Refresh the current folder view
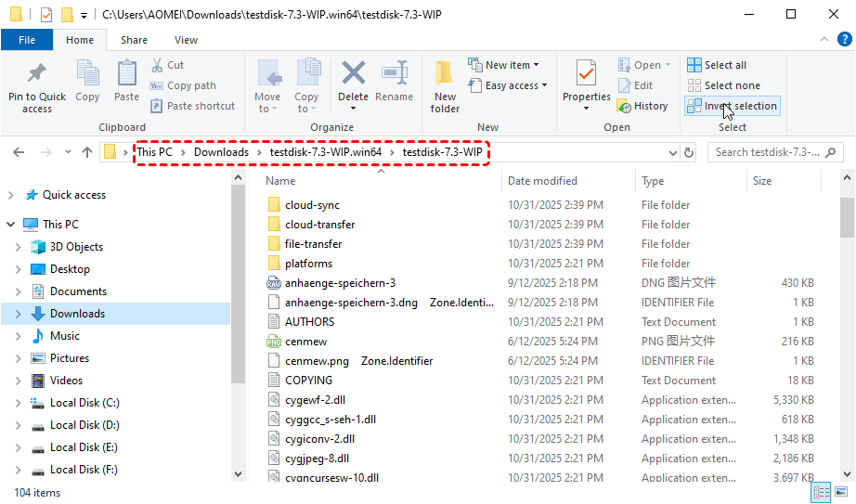Viewport: 856px width, 504px height. tap(689, 152)
